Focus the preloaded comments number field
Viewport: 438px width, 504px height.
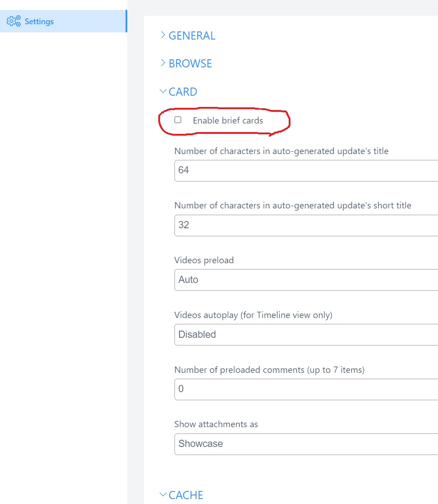306,389
